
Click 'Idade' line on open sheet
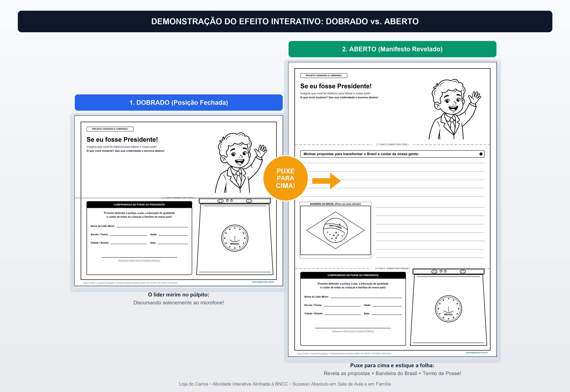coord(387,306)
